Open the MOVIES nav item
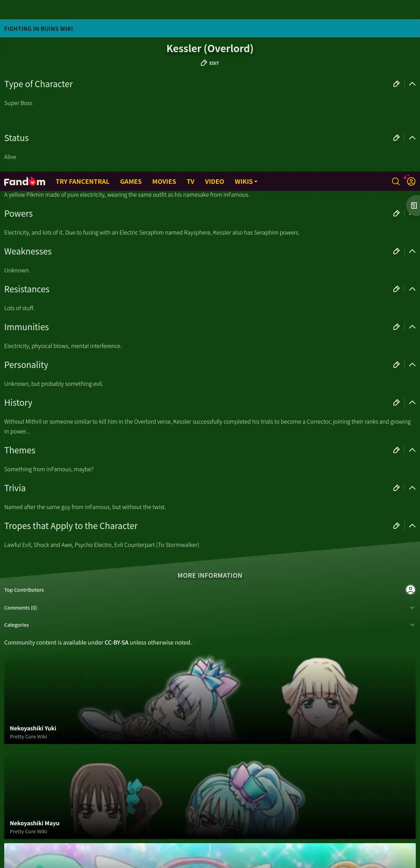This screenshot has width=420, height=868. click(164, 181)
